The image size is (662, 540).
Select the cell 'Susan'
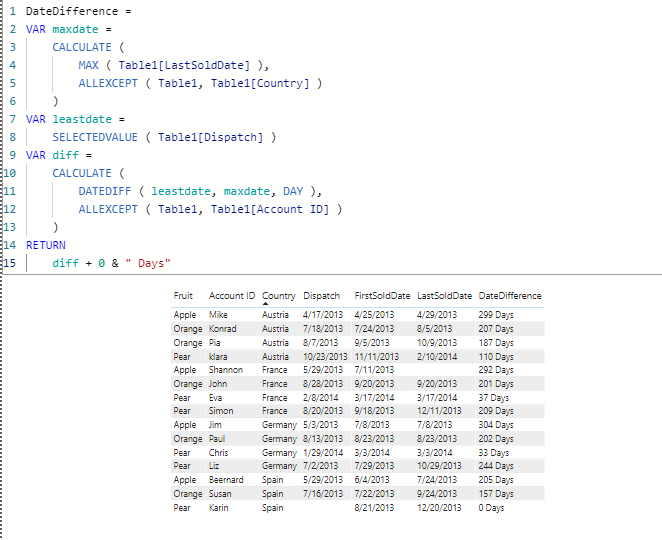(220, 494)
